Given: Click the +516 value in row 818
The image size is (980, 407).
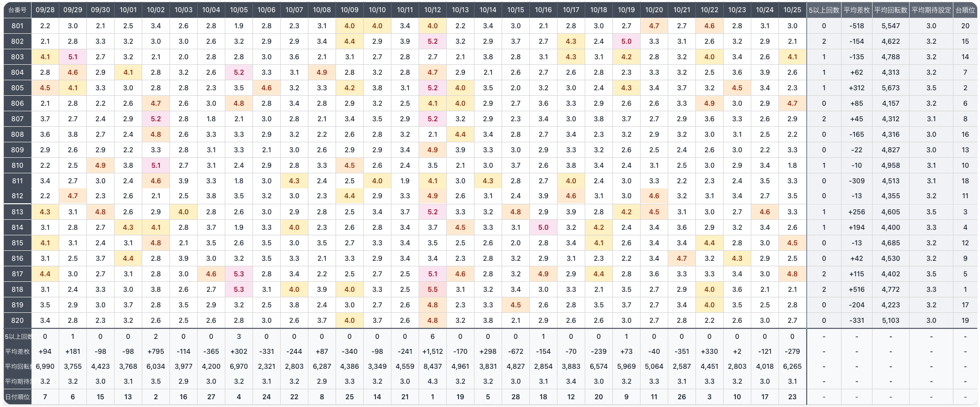Looking at the screenshot, I should pyautogui.click(x=857, y=289).
